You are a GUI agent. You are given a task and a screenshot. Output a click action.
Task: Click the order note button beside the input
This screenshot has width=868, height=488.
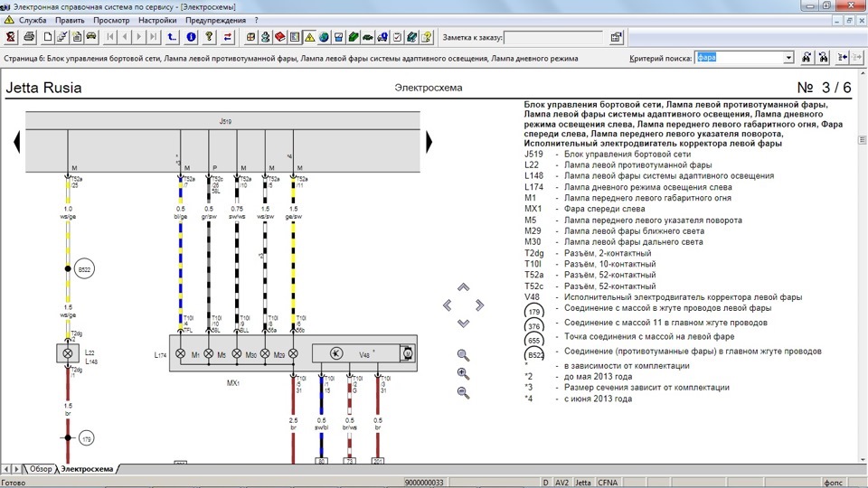point(616,37)
